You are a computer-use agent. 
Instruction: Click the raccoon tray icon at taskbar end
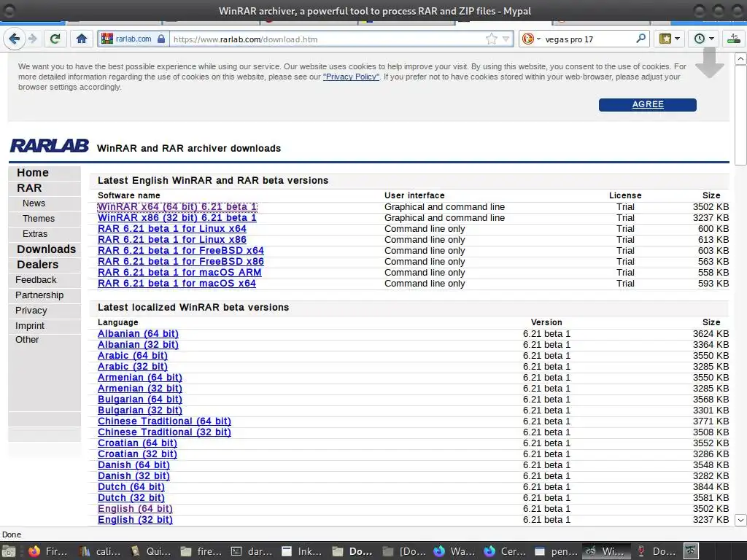(x=691, y=551)
